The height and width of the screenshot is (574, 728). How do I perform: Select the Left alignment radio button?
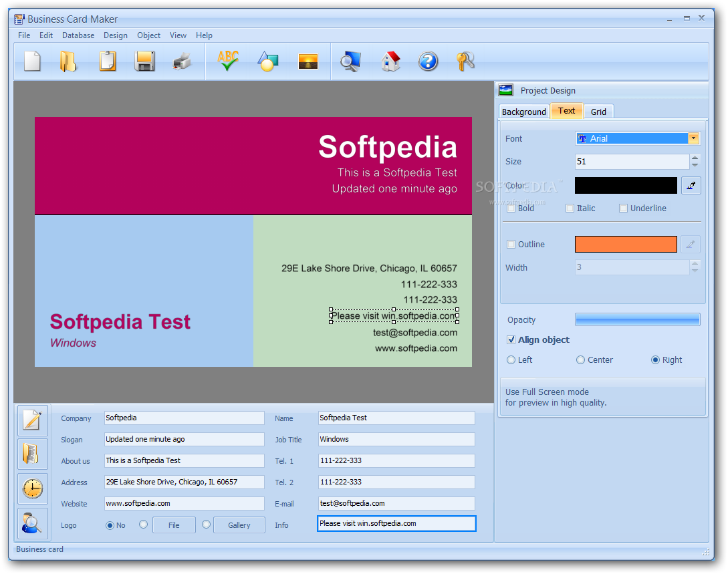click(x=511, y=360)
